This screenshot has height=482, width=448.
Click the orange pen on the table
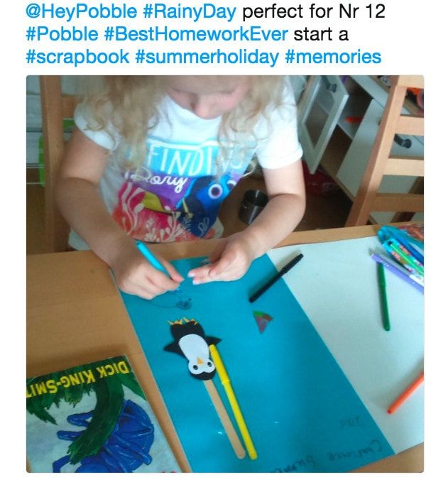point(405,393)
